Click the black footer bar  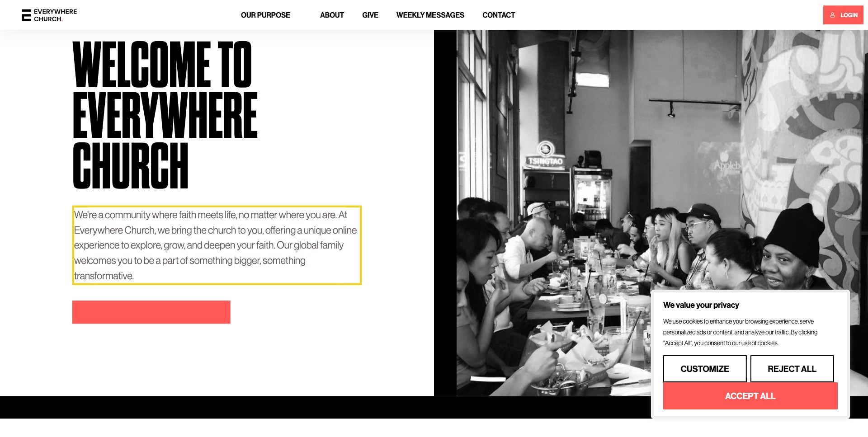point(325,407)
